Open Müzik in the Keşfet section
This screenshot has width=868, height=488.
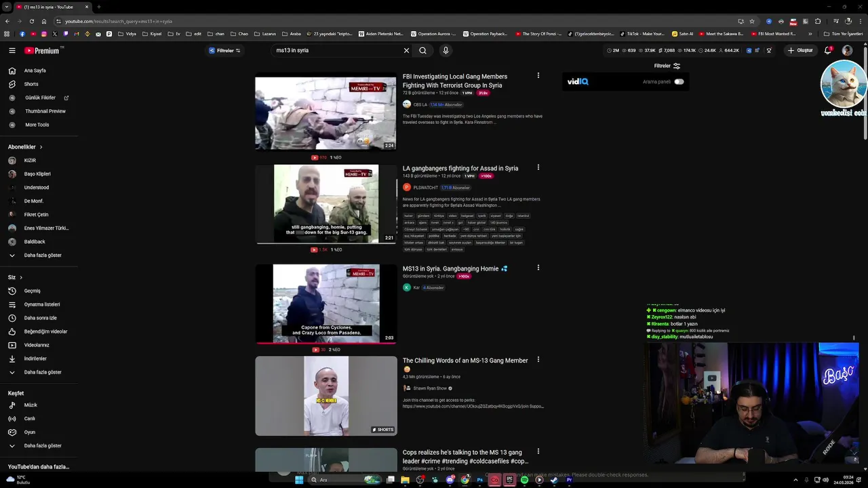click(x=31, y=405)
